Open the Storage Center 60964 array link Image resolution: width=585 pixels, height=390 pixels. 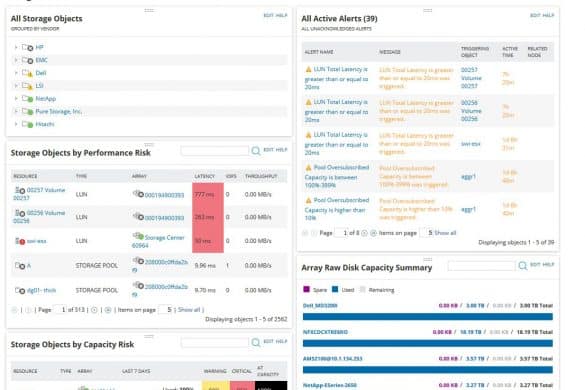158,241
